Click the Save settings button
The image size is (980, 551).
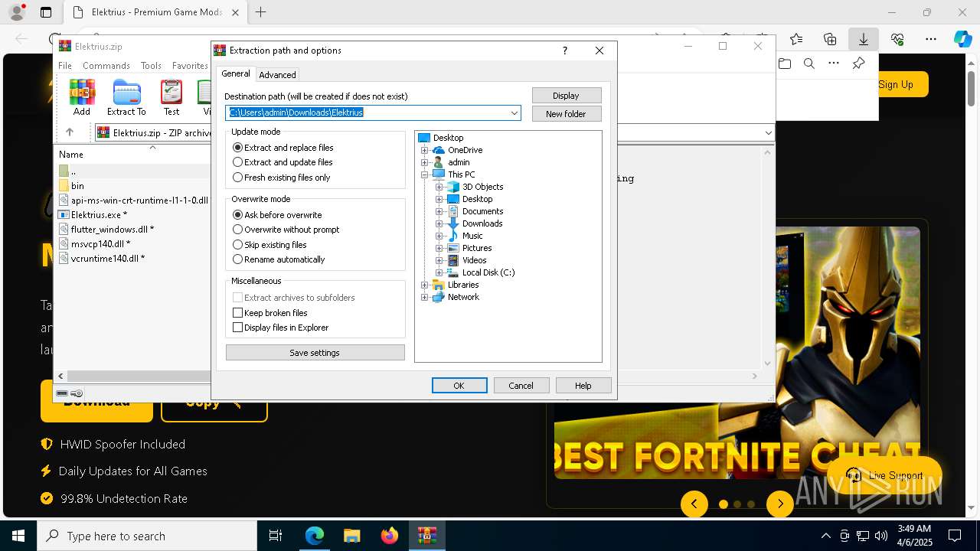pyautogui.click(x=315, y=353)
